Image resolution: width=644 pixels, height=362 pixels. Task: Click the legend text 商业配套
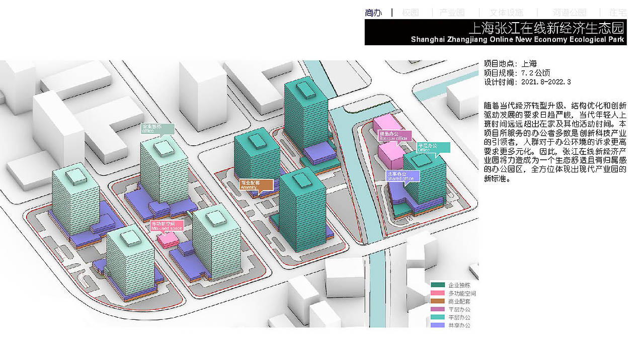459,301
